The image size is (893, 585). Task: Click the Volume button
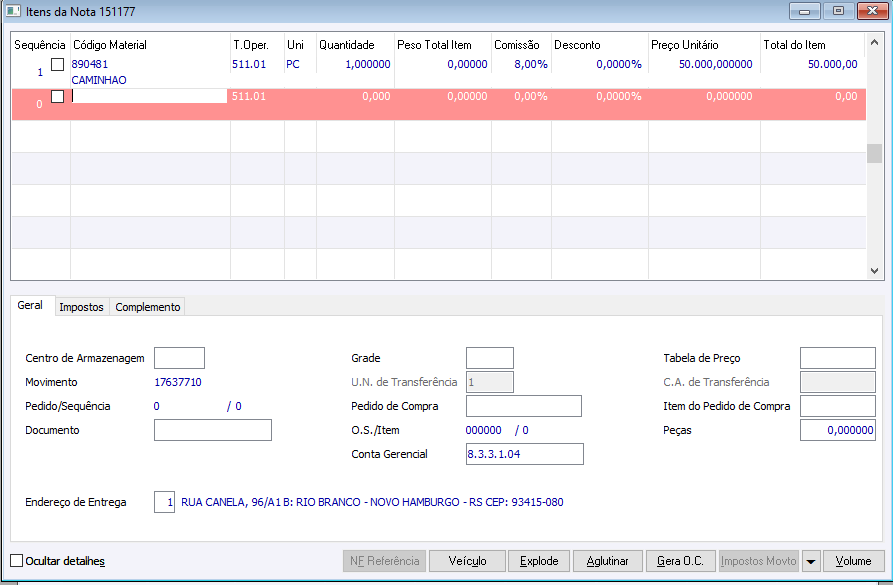853,561
